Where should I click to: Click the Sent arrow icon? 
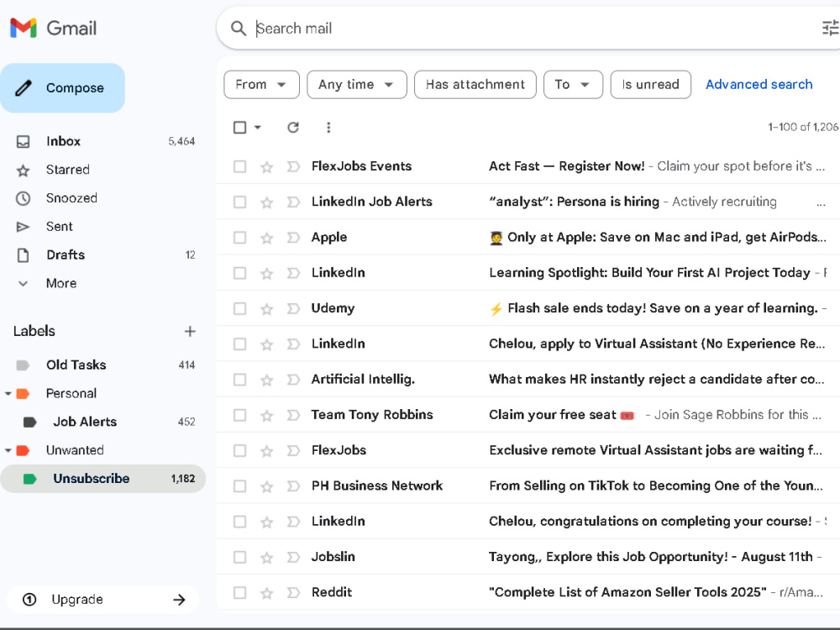point(23,227)
